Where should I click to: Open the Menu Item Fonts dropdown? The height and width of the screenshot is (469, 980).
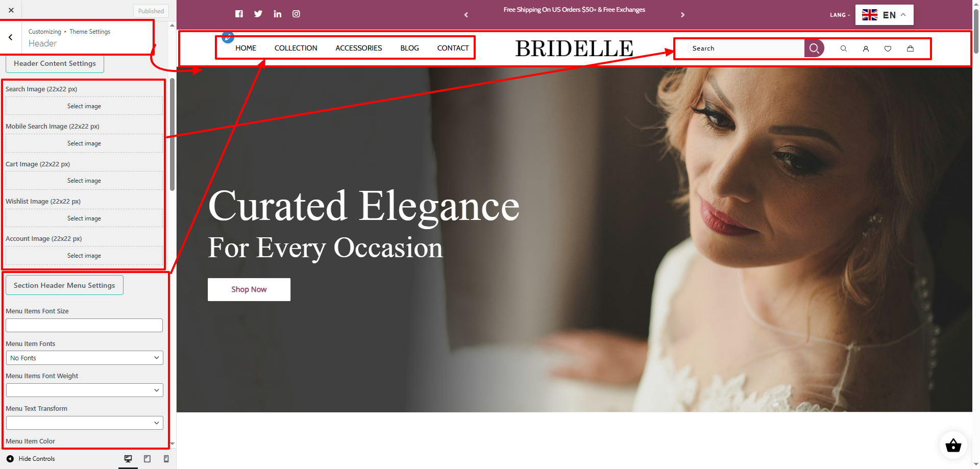(x=84, y=358)
